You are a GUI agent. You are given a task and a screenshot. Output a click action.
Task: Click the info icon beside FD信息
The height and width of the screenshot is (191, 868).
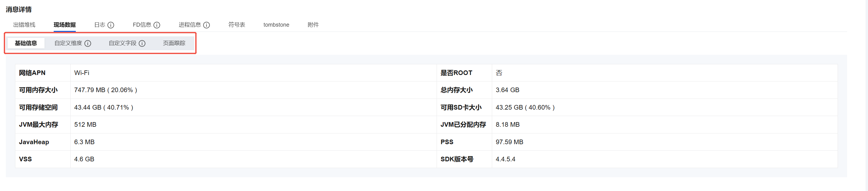click(x=157, y=25)
